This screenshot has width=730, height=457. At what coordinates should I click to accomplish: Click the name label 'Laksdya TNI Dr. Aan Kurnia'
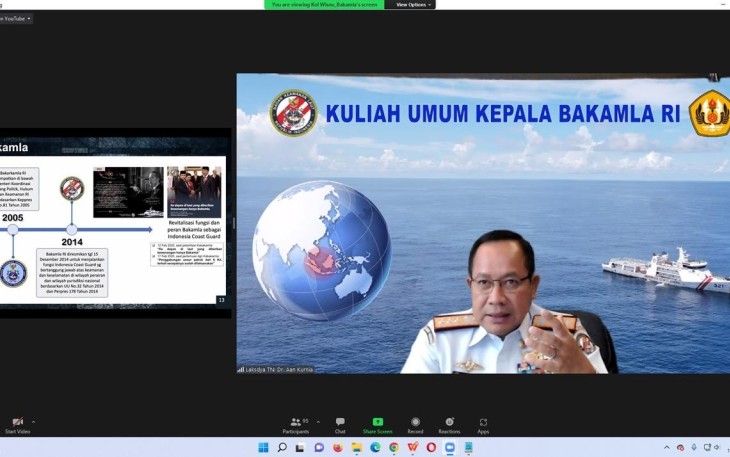(x=279, y=370)
